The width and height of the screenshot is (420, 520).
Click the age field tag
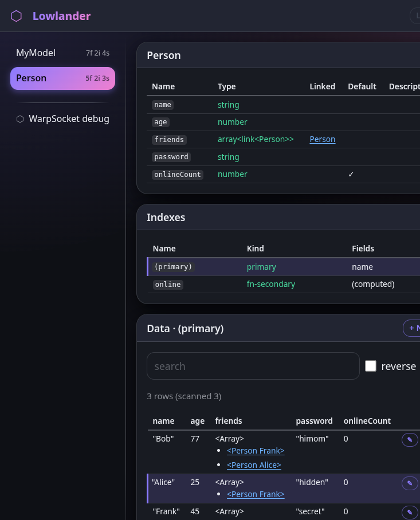160,122
